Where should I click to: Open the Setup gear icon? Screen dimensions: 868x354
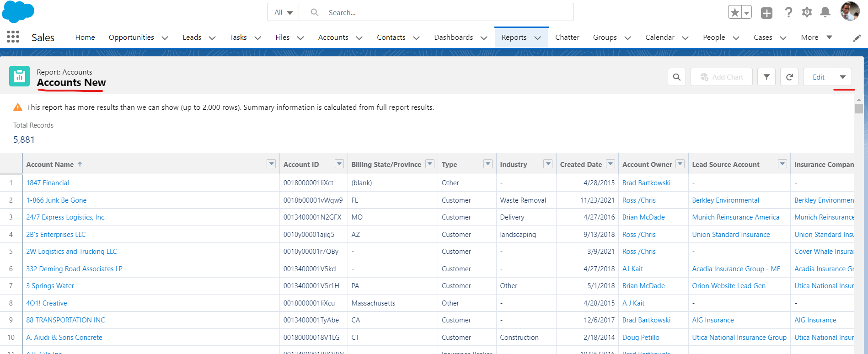pos(807,12)
